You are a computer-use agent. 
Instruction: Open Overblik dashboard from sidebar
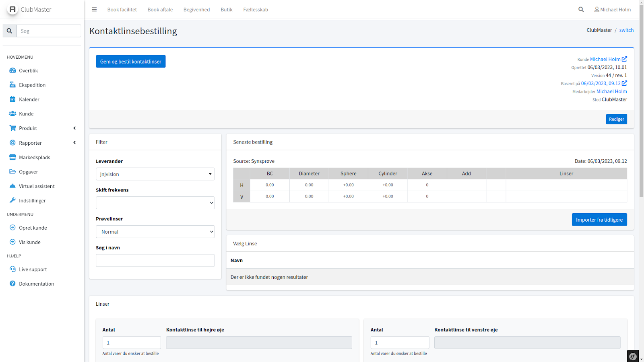coord(28,71)
